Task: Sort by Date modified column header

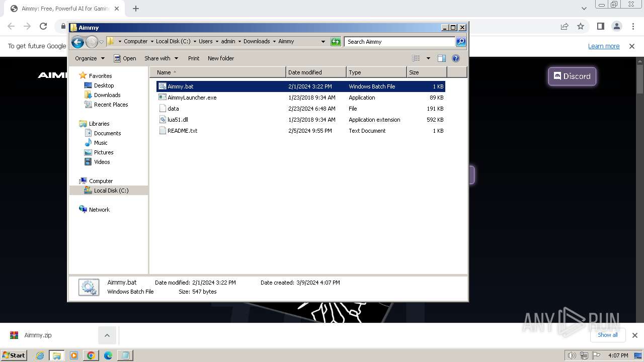Action: (x=316, y=72)
